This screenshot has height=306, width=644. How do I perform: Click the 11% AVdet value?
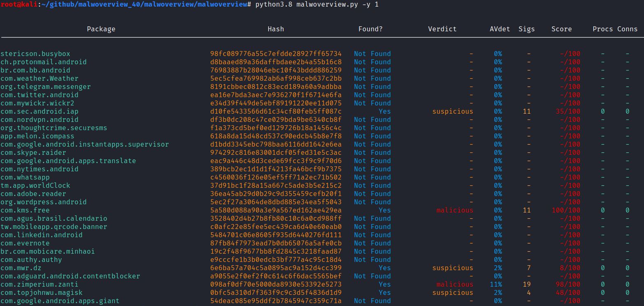click(496, 284)
